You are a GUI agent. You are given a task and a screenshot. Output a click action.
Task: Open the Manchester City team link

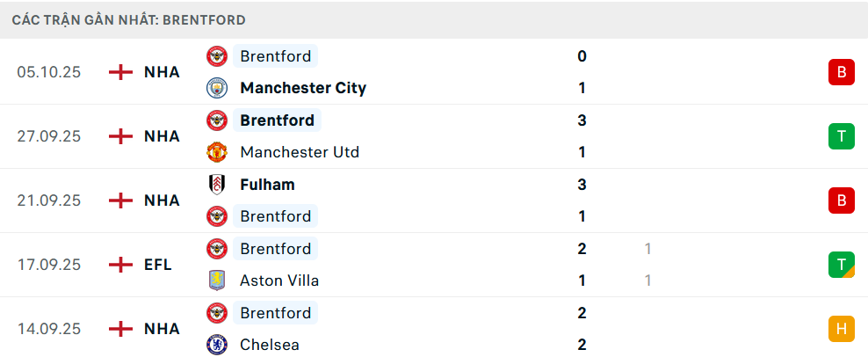point(303,88)
